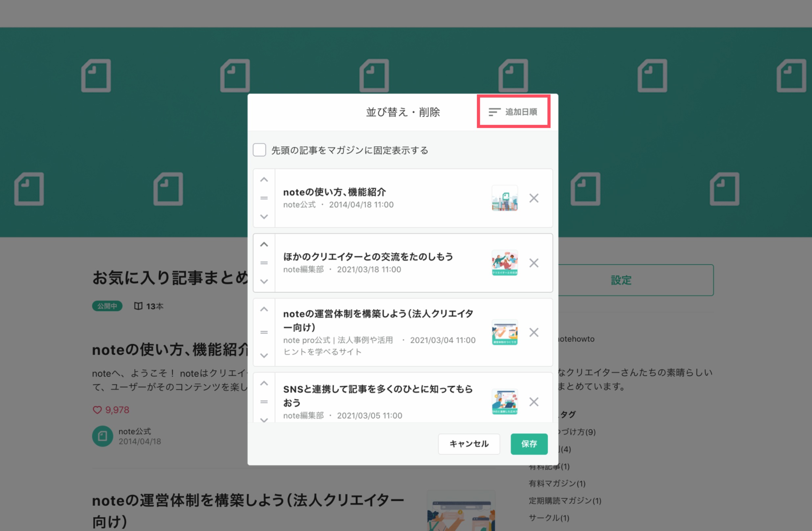Click drag handle of ほかのクリエイターとの交流 row
Image resolution: width=812 pixels, height=531 pixels.
(x=264, y=263)
